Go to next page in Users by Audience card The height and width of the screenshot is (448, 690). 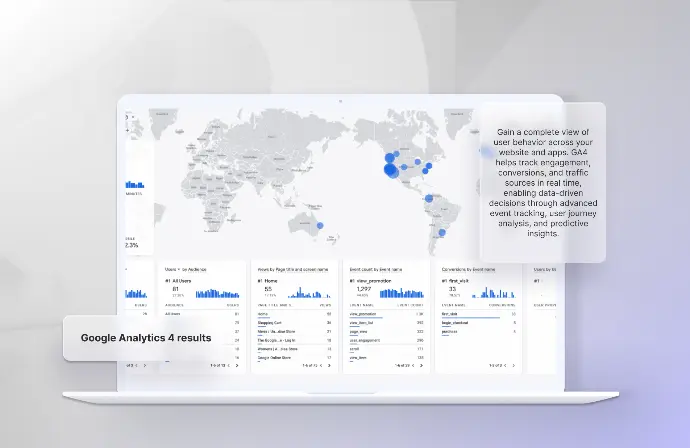pyautogui.click(x=237, y=366)
